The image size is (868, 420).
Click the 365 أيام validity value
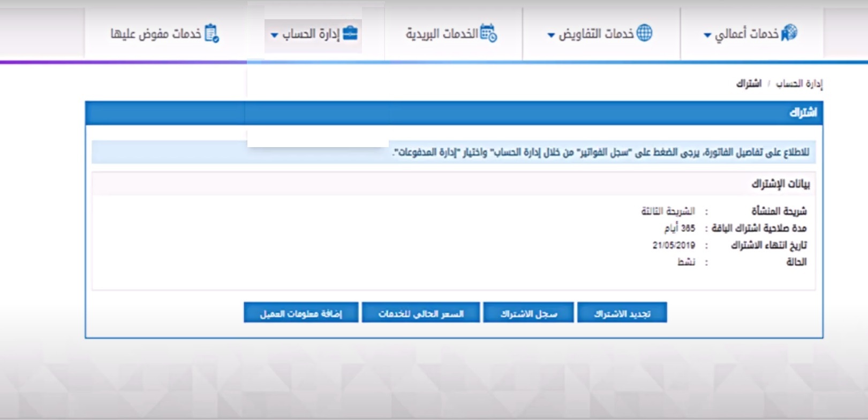[680, 228]
